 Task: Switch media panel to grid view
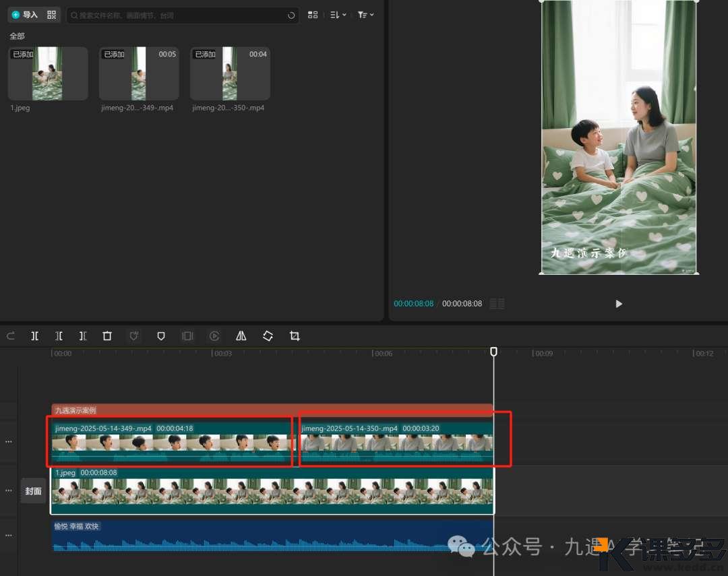point(313,15)
